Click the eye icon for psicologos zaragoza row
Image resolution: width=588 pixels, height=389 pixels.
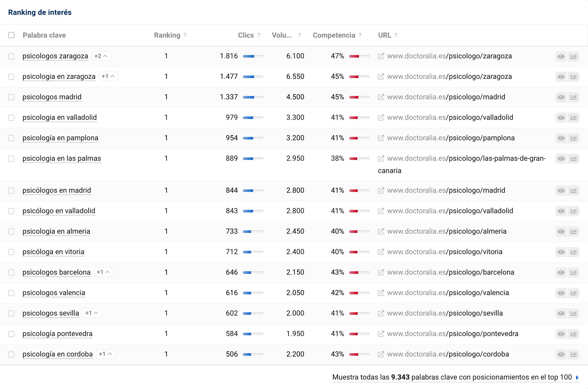(x=561, y=56)
